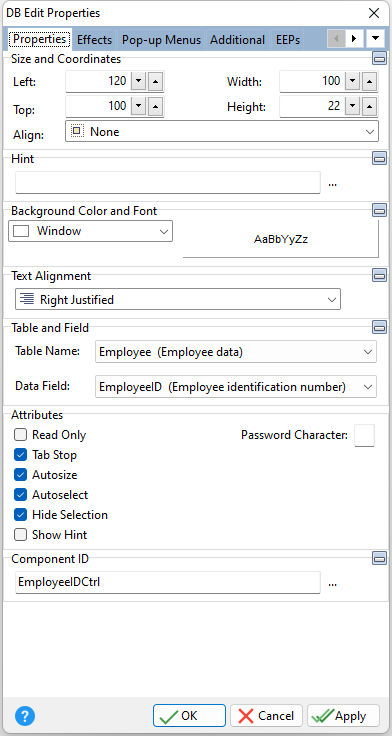
Task: Collapse the Background Color and Font section
Action: (379, 210)
